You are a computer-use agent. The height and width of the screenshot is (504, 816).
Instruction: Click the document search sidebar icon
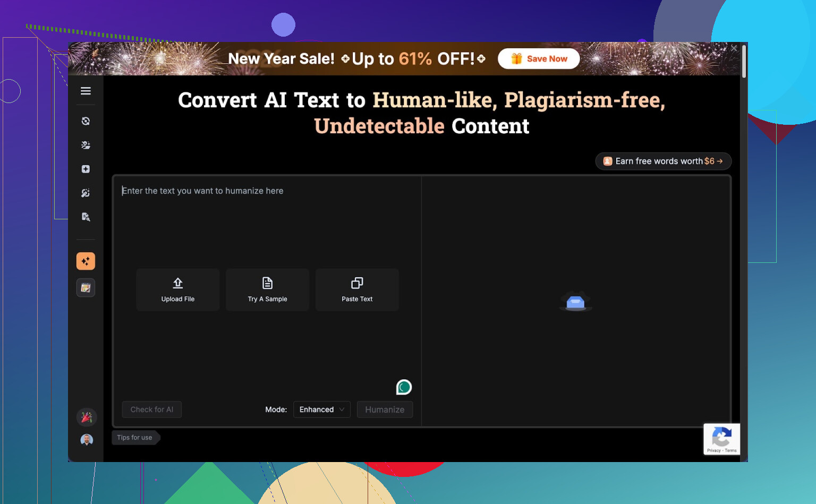86,217
